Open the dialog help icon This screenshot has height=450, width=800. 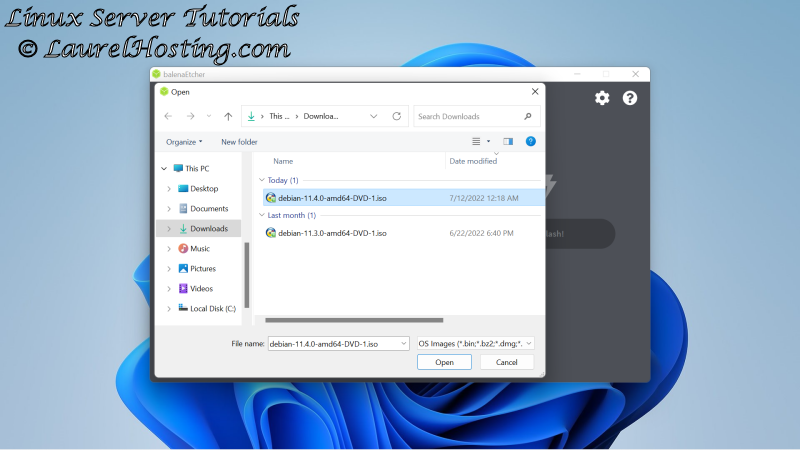pos(531,141)
